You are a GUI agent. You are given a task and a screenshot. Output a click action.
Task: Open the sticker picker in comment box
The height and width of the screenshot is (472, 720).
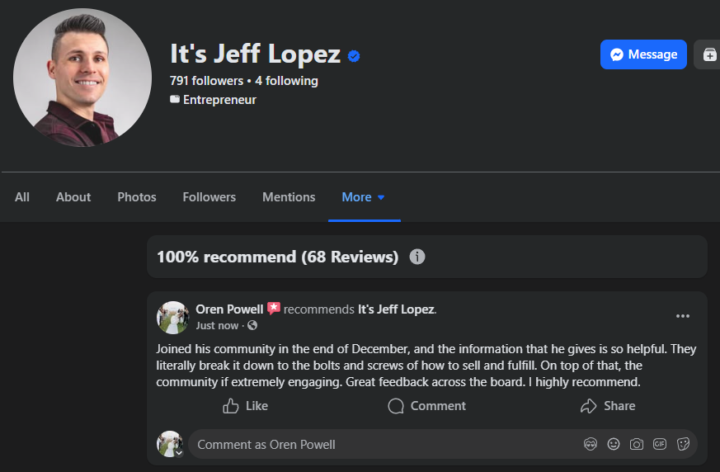(683, 444)
